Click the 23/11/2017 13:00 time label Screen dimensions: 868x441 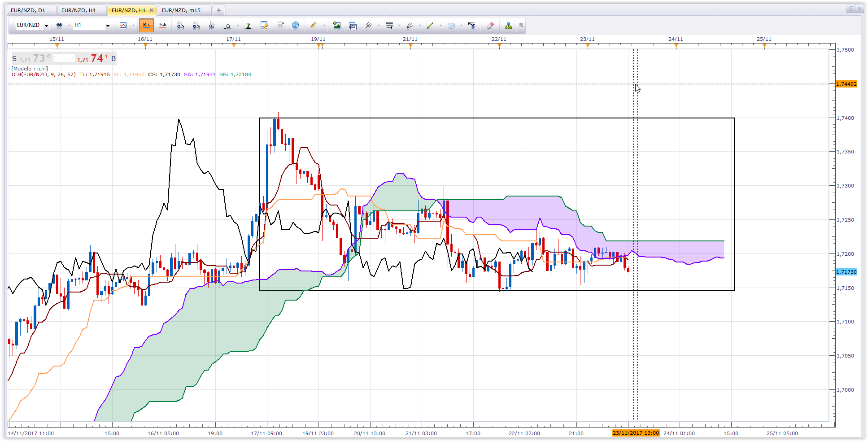click(x=636, y=433)
